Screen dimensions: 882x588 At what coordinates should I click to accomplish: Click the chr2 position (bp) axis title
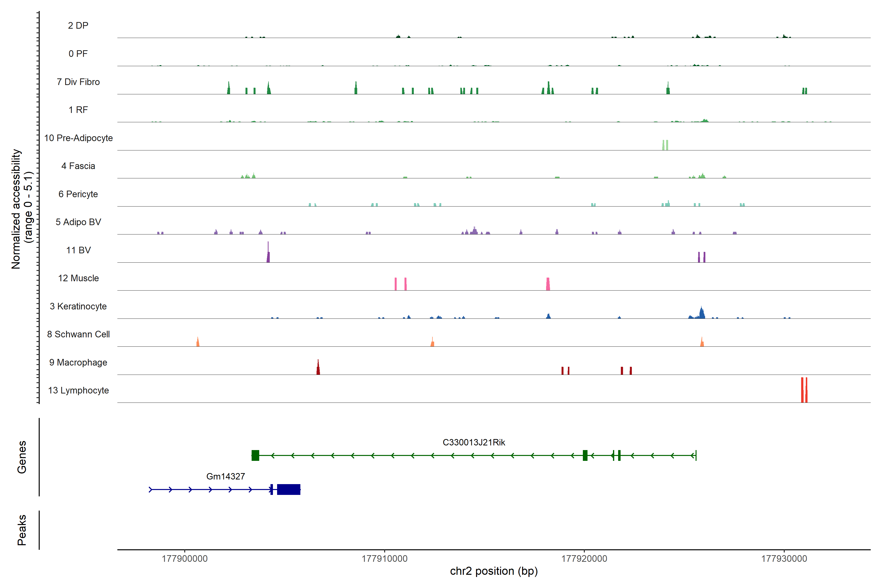point(493,571)
